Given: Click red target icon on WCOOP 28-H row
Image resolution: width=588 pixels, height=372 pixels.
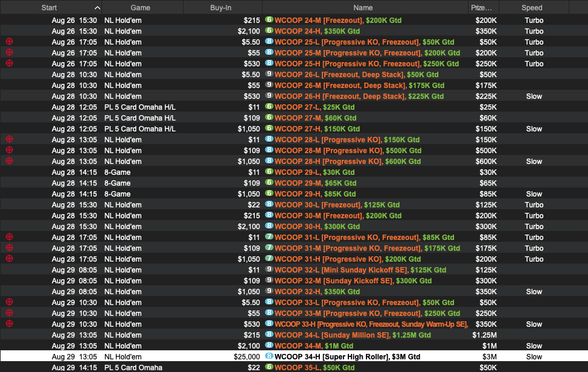Looking at the screenshot, I should 10,161.
